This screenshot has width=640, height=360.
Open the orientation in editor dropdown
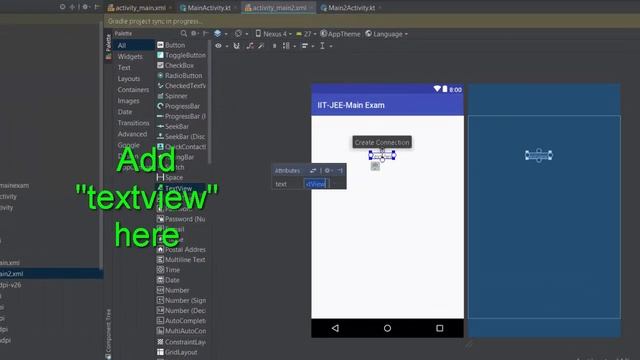[x=241, y=33]
